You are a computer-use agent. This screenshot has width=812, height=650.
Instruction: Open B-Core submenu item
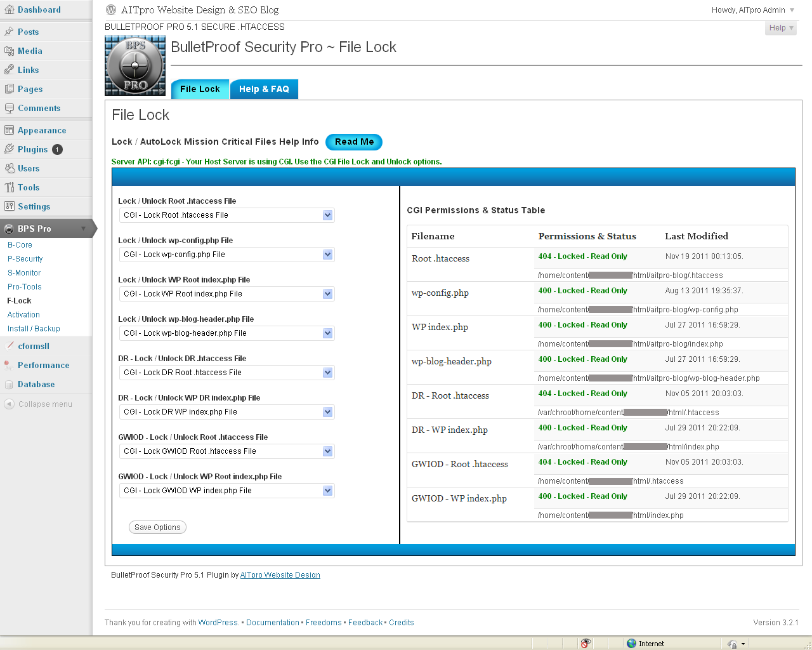tap(20, 245)
